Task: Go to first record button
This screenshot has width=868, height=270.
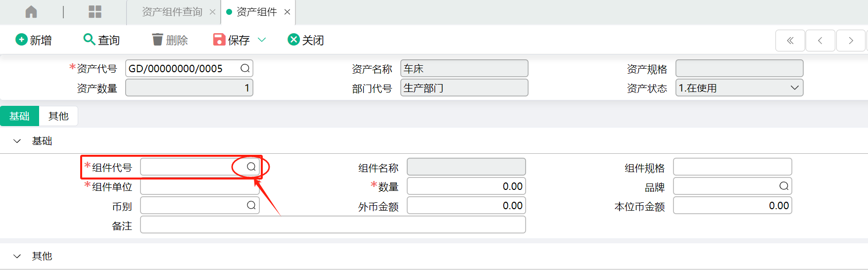Action: pyautogui.click(x=790, y=41)
